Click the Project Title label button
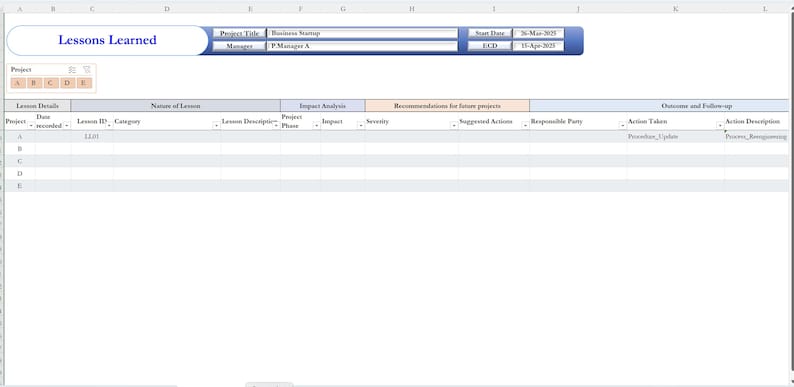The image size is (794, 387). pyautogui.click(x=239, y=33)
